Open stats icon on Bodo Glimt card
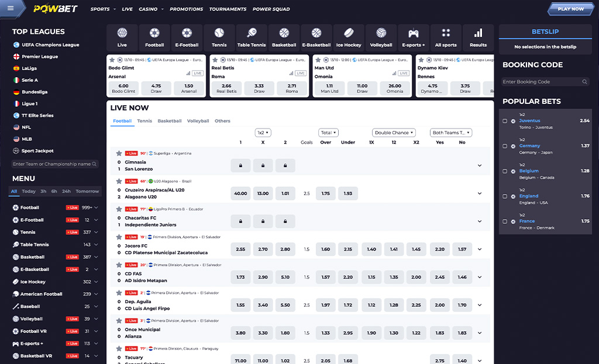 (x=188, y=73)
